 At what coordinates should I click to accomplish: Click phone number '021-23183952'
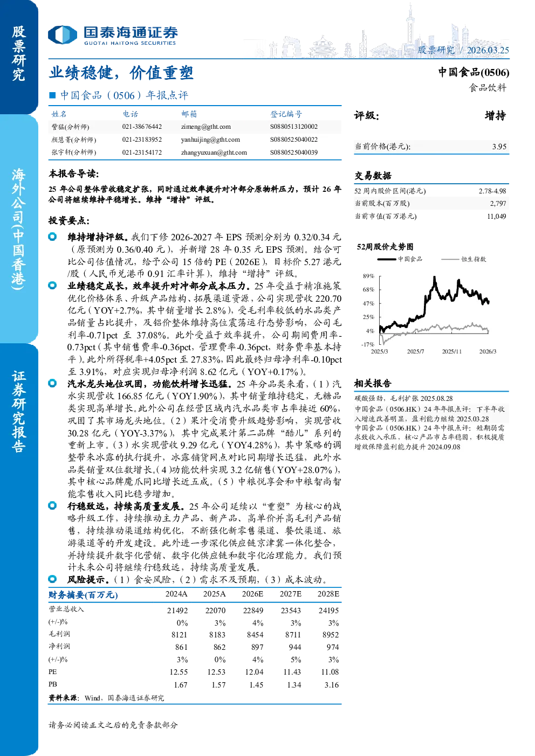click(142, 140)
